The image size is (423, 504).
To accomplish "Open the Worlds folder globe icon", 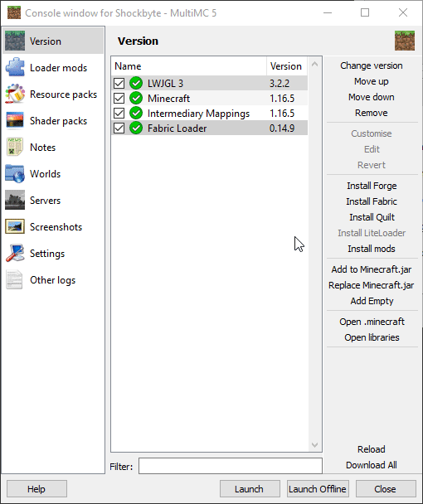I will 15,173.
